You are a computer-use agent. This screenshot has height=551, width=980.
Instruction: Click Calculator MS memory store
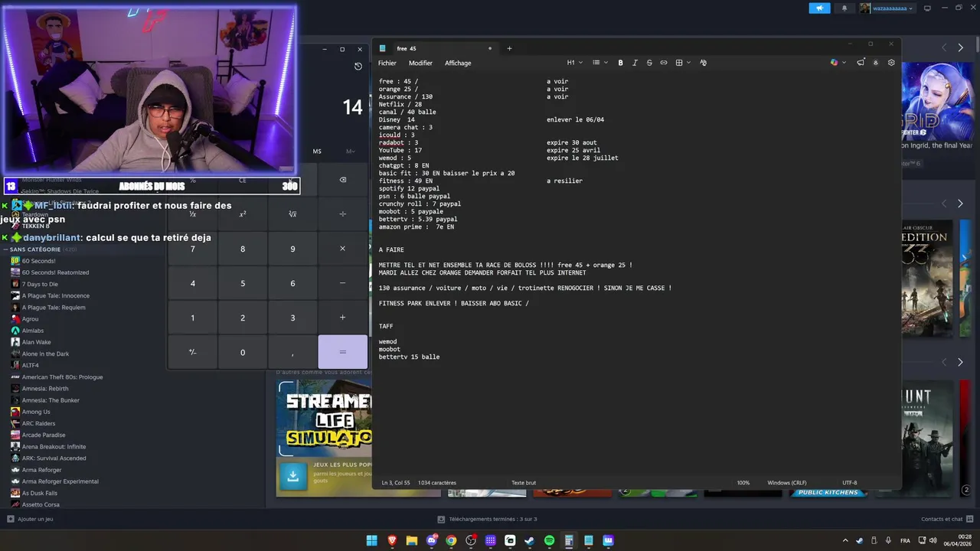click(317, 152)
